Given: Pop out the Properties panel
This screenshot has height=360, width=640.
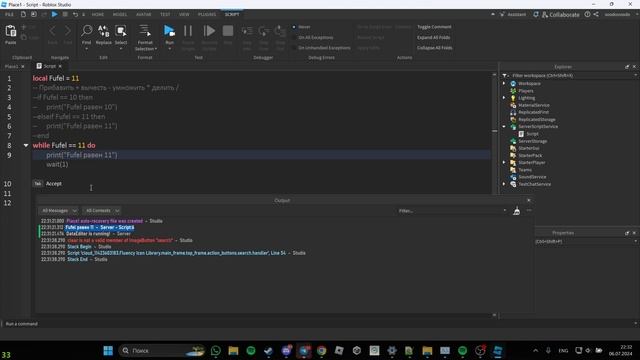Looking at the screenshot, I should 627,233.
